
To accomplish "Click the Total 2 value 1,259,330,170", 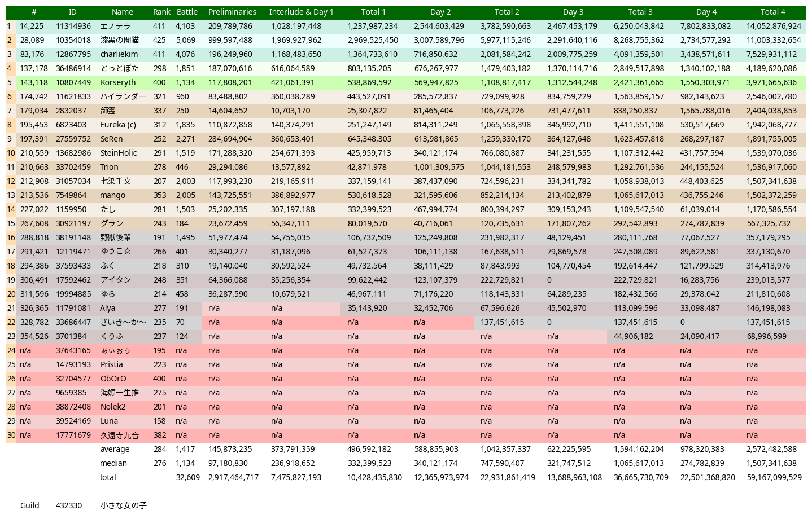I will [x=505, y=139].
